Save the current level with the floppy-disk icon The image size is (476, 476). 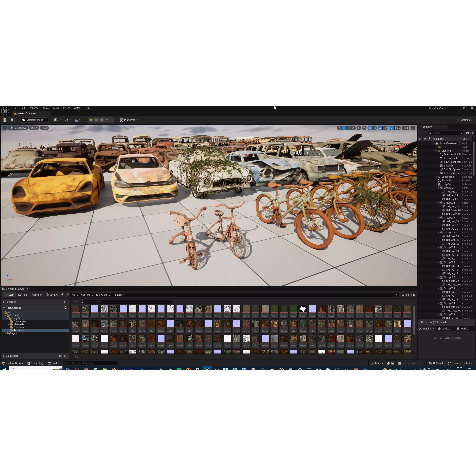point(5,120)
